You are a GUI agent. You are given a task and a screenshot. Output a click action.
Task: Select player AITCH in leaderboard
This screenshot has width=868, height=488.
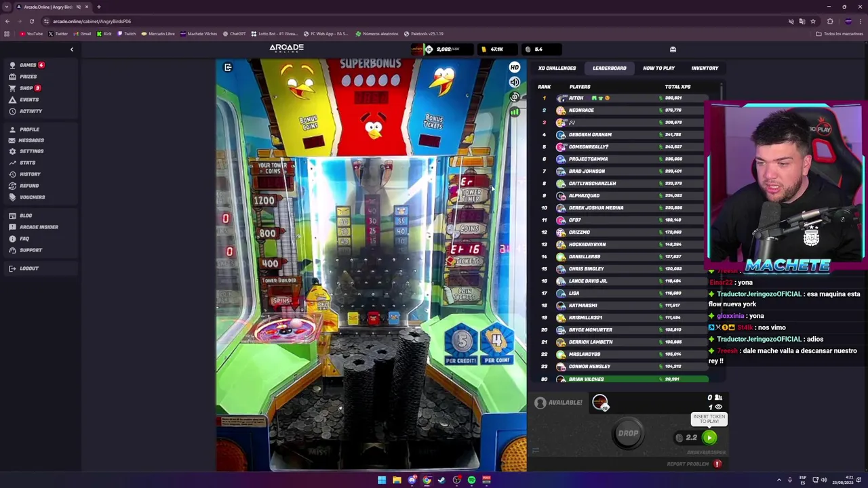tap(623, 98)
